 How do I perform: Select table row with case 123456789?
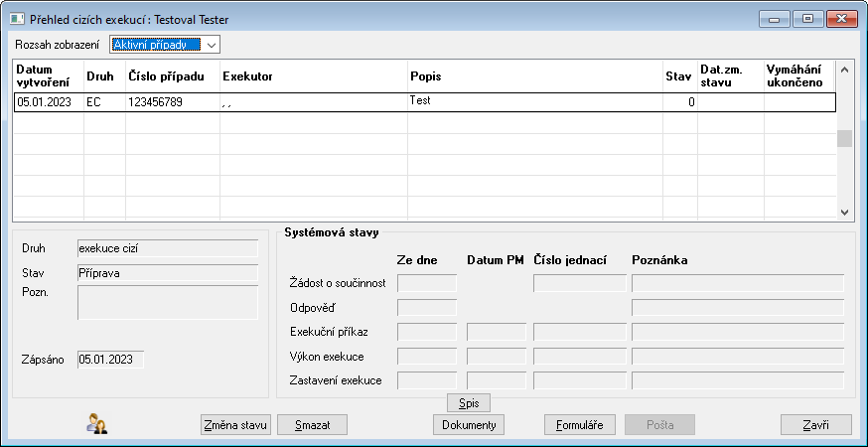pyautogui.click(x=424, y=102)
